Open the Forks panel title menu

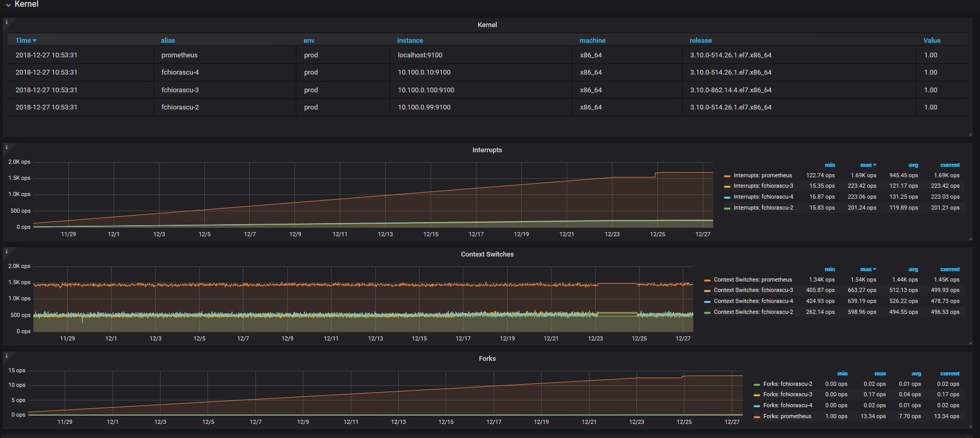[x=487, y=358]
